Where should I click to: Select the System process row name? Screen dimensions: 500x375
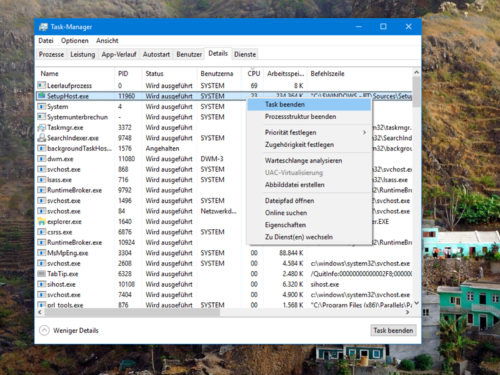(x=58, y=107)
